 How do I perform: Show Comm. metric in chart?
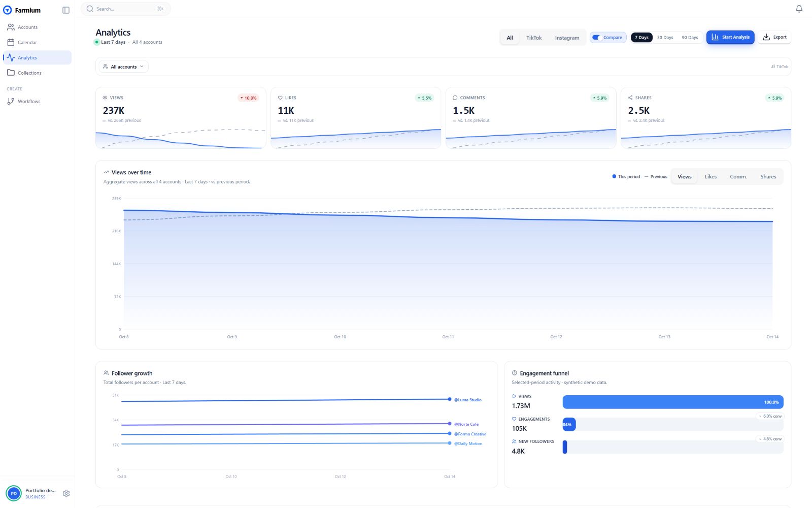738,177
